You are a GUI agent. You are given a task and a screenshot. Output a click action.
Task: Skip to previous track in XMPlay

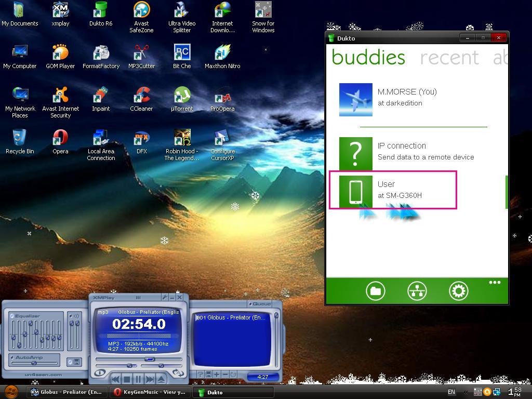pyautogui.click(x=115, y=379)
